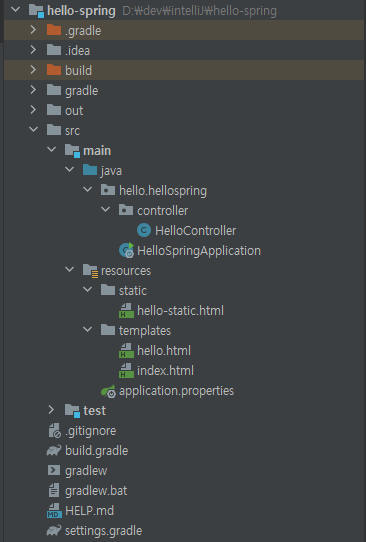This screenshot has width=366, height=542.
Task: Click the hello.html file icon
Action: [126, 351]
